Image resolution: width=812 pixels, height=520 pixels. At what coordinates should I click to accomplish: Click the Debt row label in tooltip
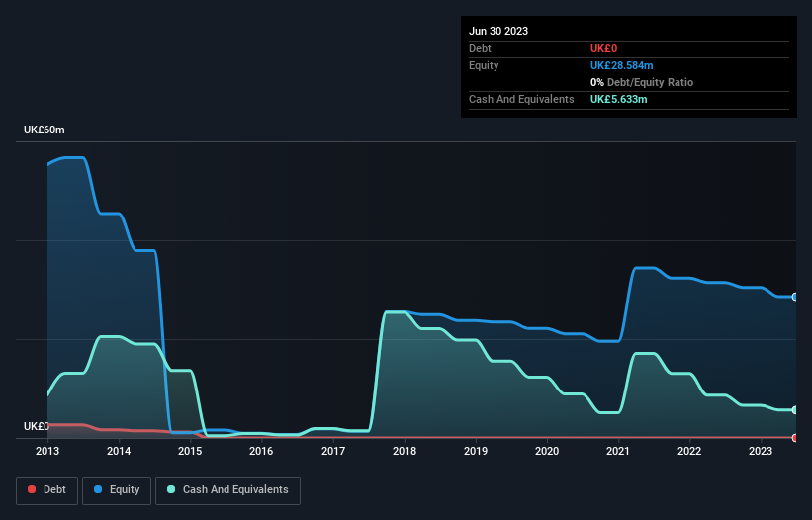pyautogui.click(x=480, y=48)
